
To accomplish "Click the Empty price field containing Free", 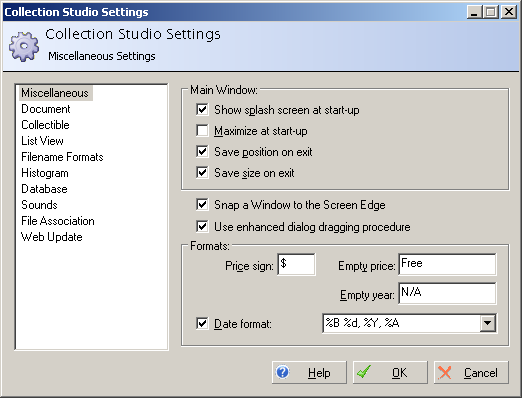I will pyautogui.click(x=447, y=264).
